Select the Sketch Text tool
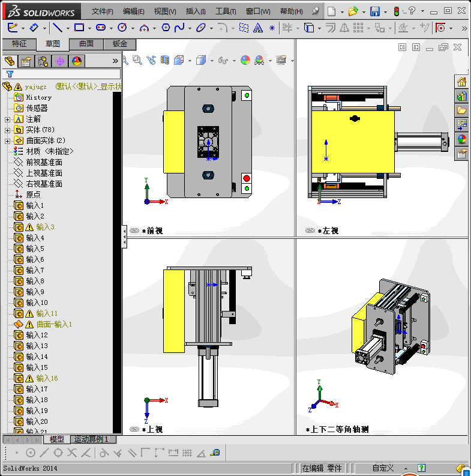This screenshot has width=471, height=476. [x=257, y=28]
